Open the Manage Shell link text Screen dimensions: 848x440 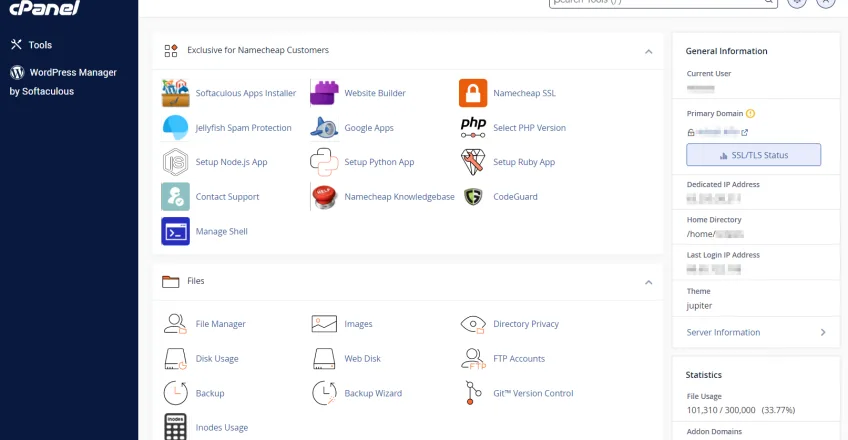[x=222, y=231]
